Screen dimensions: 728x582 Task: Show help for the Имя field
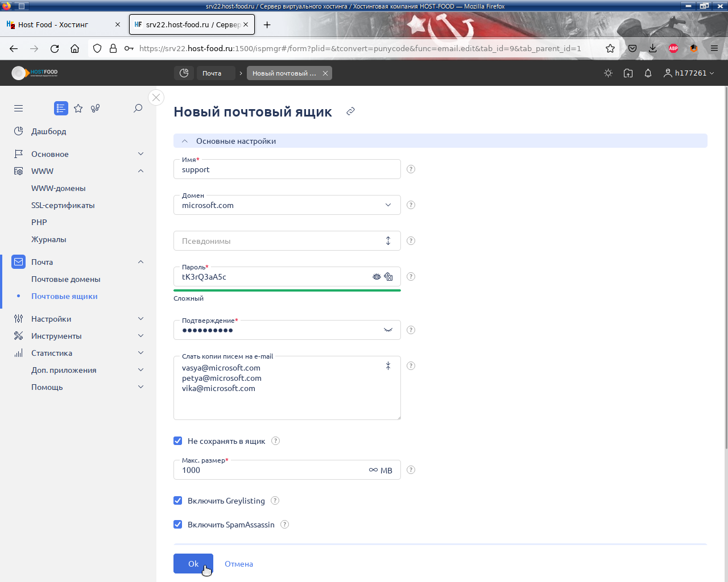[x=411, y=169]
